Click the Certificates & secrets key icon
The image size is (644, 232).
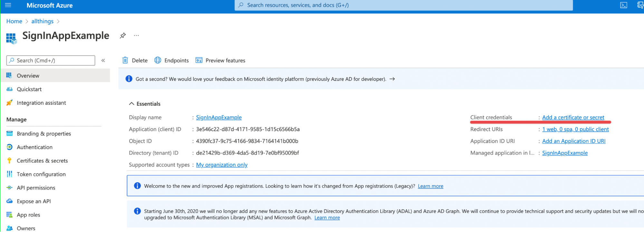pyautogui.click(x=9, y=160)
